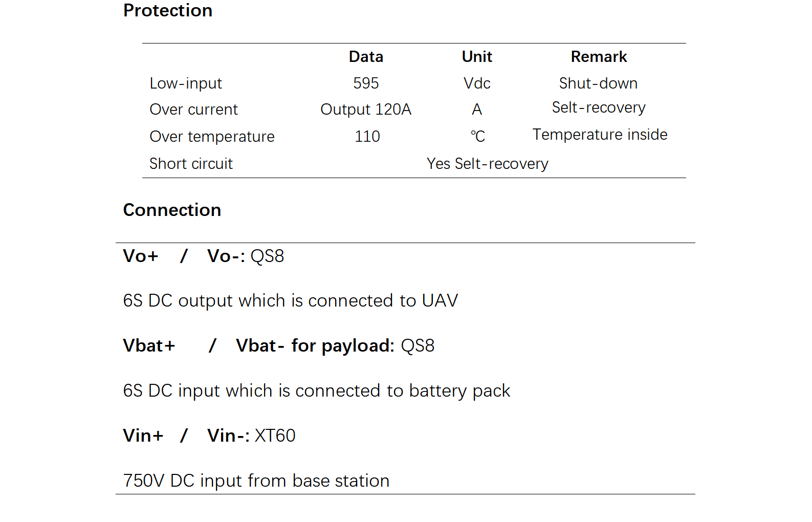Click the Temperature inside remark
The width and height of the screenshot is (812, 522).
[600, 135]
